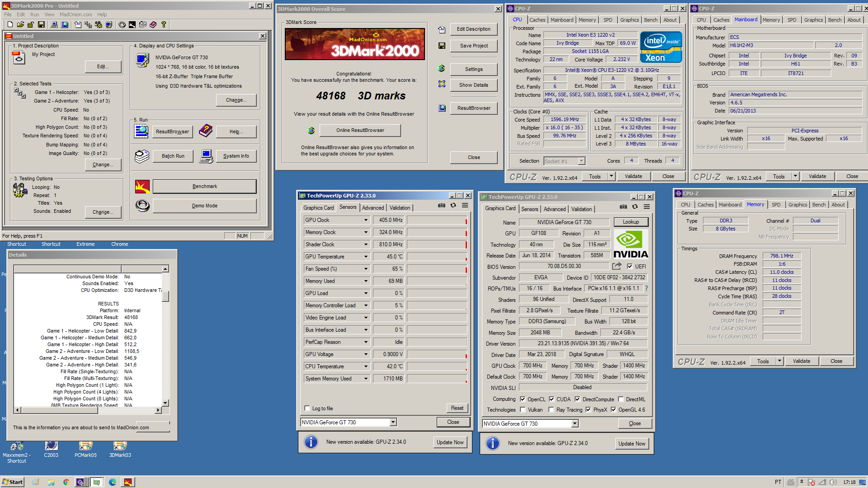Toggle the DirectCompute checkbox in GPU-Z
Screen dimensions: 868x488
577,399
